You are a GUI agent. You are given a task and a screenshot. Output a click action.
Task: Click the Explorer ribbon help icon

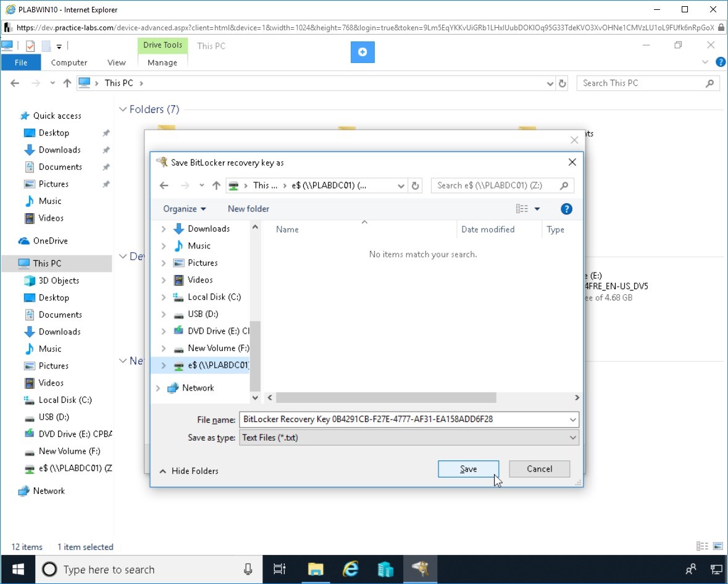click(x=721, y=62)
